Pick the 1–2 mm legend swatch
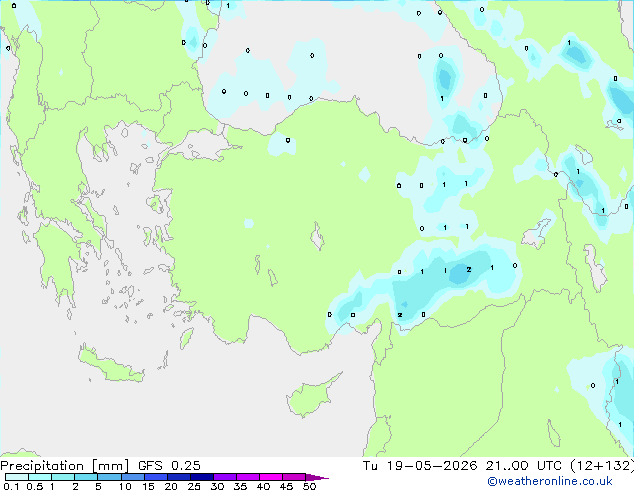634x490 pixels. [x=63, y=477]
